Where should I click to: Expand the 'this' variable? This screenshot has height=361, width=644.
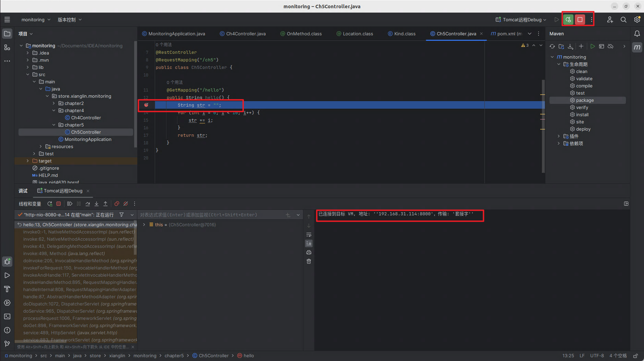pyautogui.click(x=144, y=225)
